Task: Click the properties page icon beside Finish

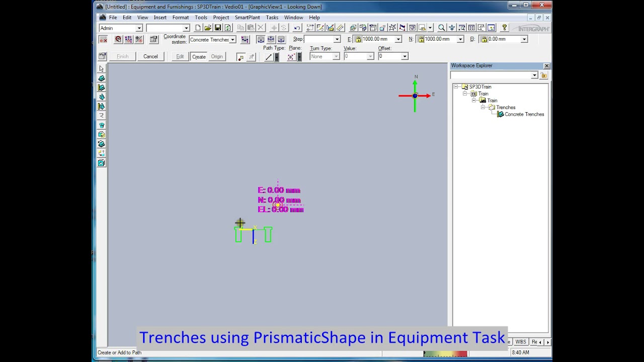Action: [x=103, y=56]
